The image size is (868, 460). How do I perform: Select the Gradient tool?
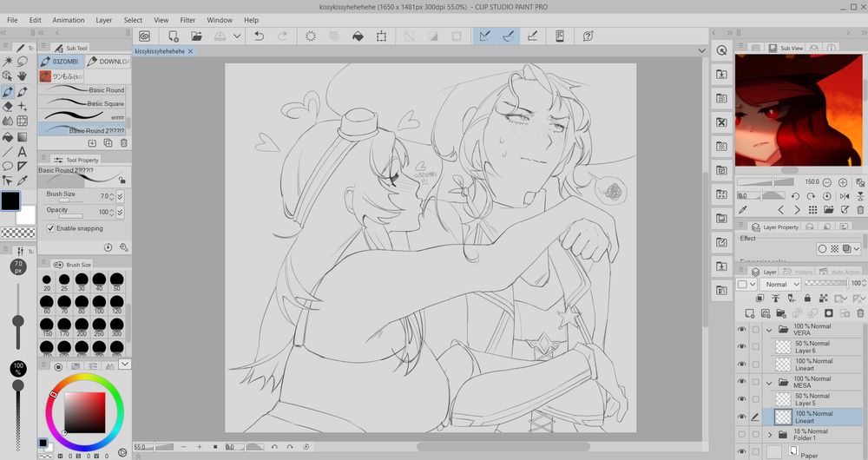pos(23,136)
